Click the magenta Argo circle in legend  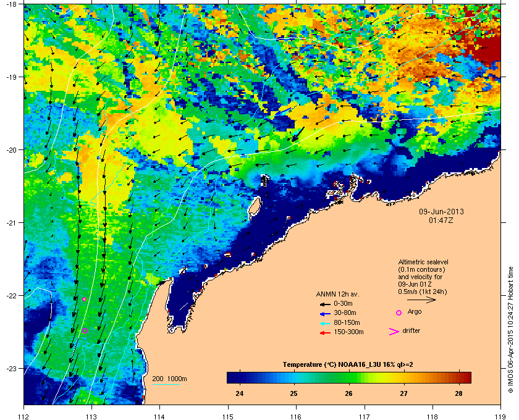pos(399,313)
